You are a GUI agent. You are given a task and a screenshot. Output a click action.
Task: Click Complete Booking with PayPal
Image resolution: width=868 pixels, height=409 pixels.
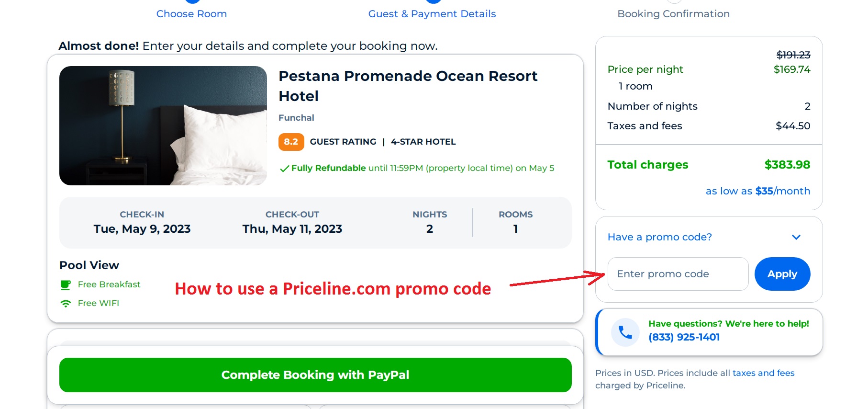tap(315, 375)
